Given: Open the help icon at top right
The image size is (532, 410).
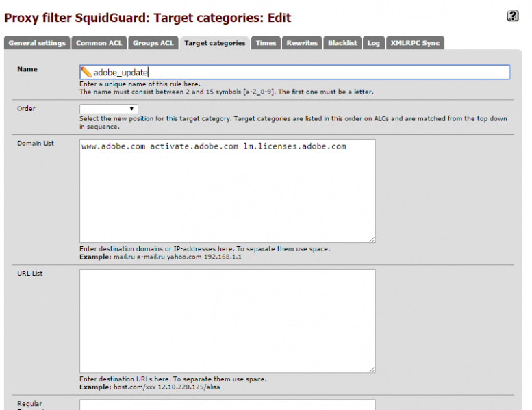Looking at the screenshot, I should pyautogui.click(x=513, y=16).
